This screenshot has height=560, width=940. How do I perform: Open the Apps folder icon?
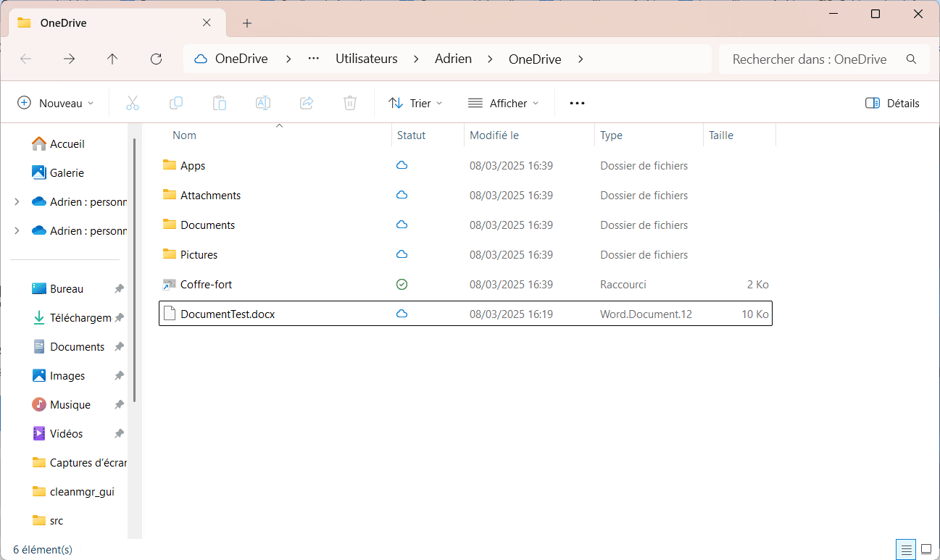point(170,165)
